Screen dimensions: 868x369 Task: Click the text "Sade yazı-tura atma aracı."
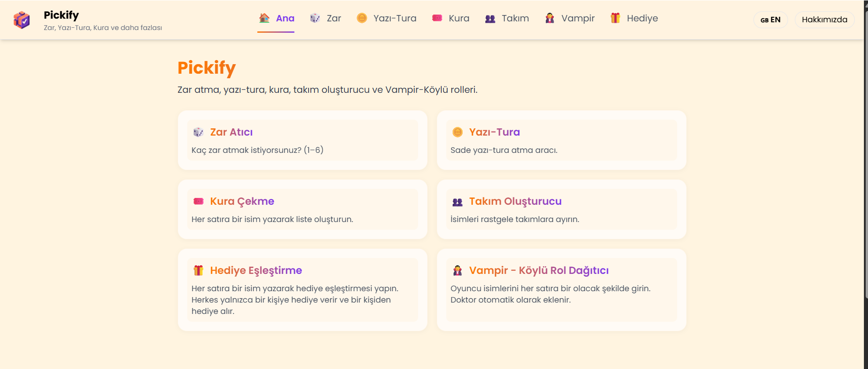click(x=504, y=150)
